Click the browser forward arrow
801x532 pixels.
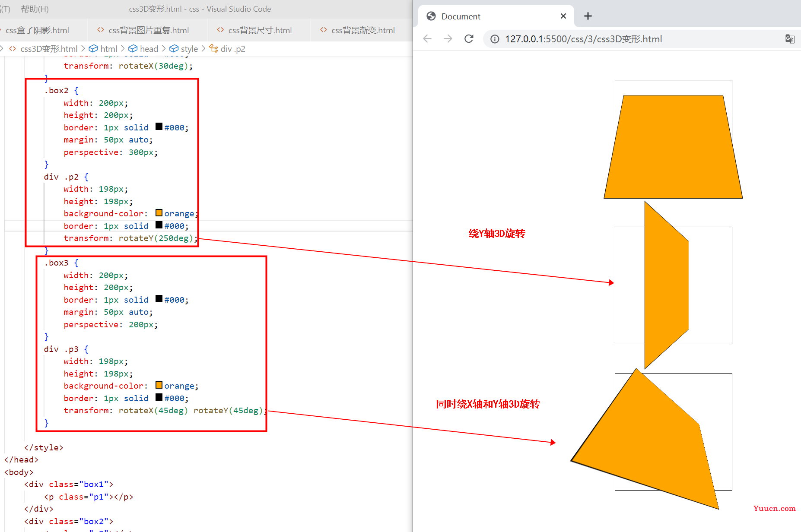(x=448, y=39)
